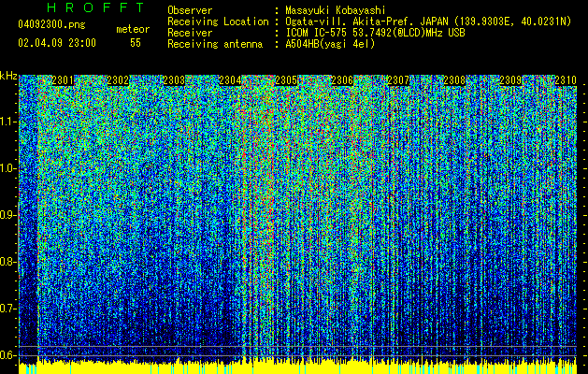The image size is (588, 374).
Task: Click the date 02.04.09 23:00
Action: click(57, 43)
